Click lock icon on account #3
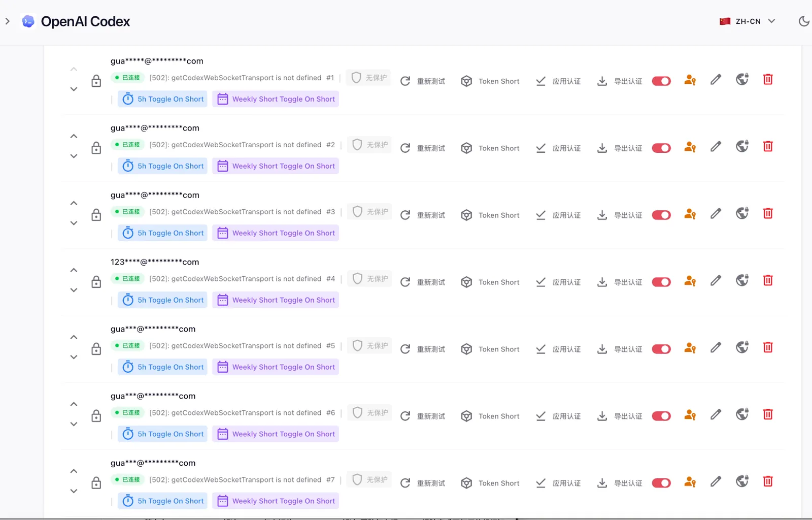This screenshot has width=812, height=520. tap(96, 214)
